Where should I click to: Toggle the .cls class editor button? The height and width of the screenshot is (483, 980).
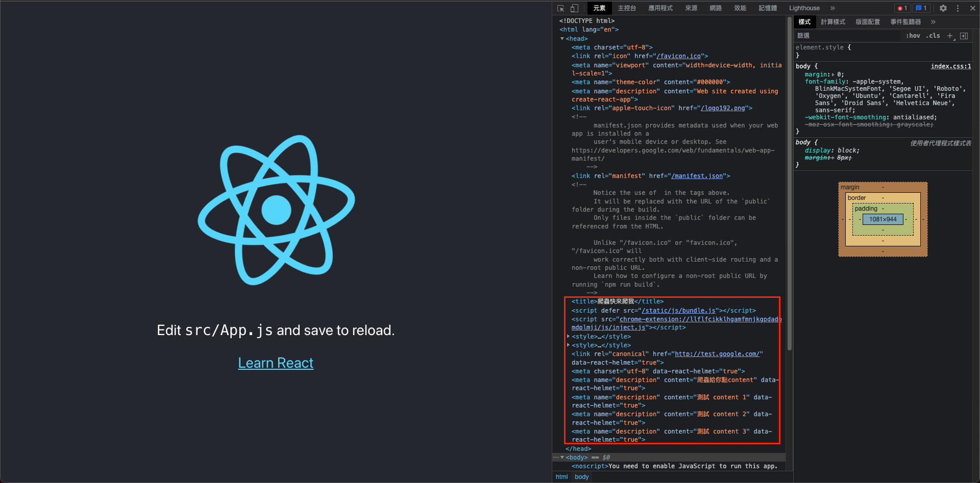(933, 36)
